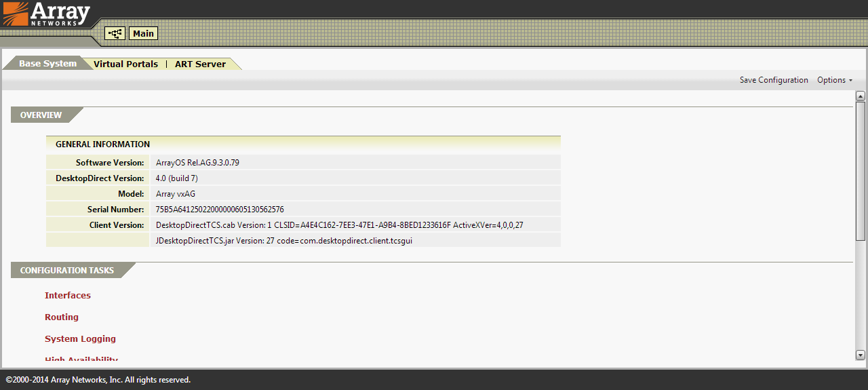Select the Serial Number label
The width and height of the screenshot is (868, 390).
coord(116,210)
